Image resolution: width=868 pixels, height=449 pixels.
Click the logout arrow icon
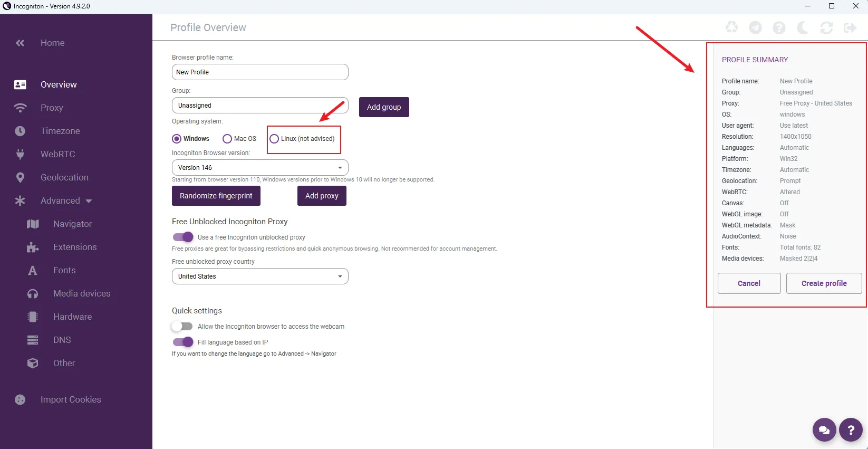[x=850, y=27]
